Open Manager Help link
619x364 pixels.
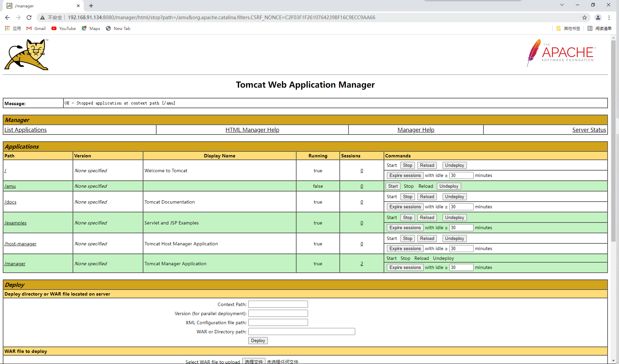pyautogui.click(x=416, y=130)
